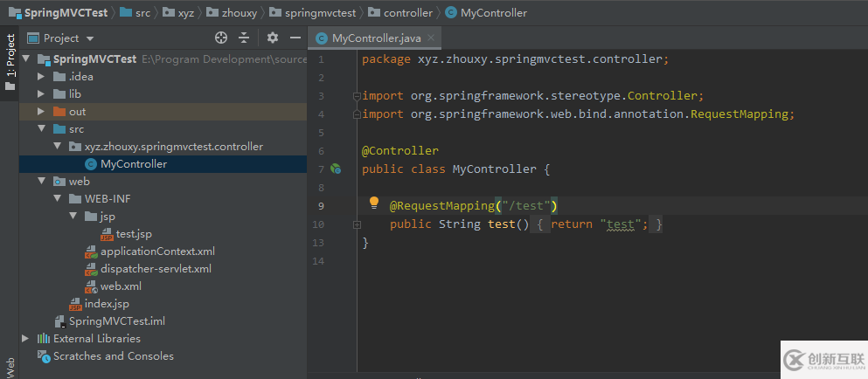Click src in breadcrumb bar

tap(142, 13)
